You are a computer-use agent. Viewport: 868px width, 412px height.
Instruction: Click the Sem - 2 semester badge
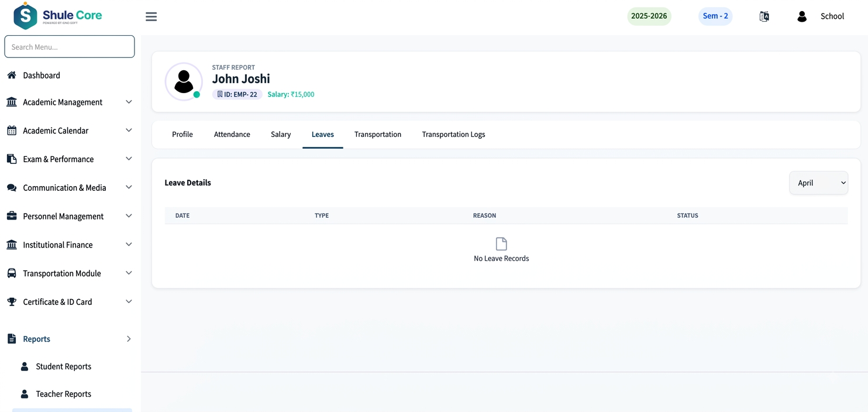point(715,16)
